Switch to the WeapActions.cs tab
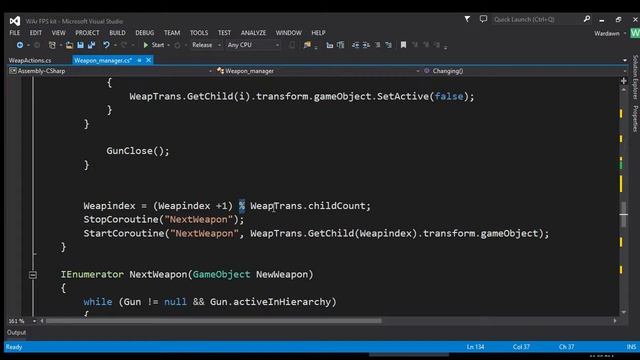 [30, 60]
